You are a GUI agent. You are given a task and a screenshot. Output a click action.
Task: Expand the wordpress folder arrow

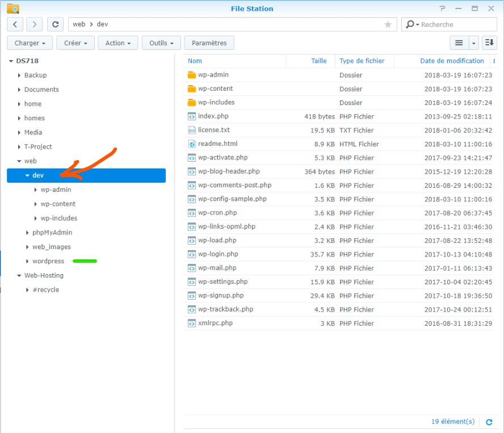click(x=27, y=262)
